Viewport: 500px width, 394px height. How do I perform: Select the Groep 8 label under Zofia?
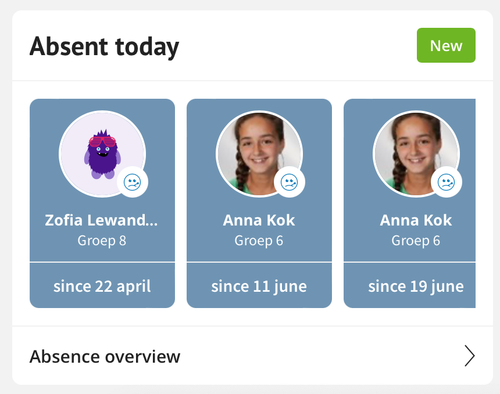102,241
